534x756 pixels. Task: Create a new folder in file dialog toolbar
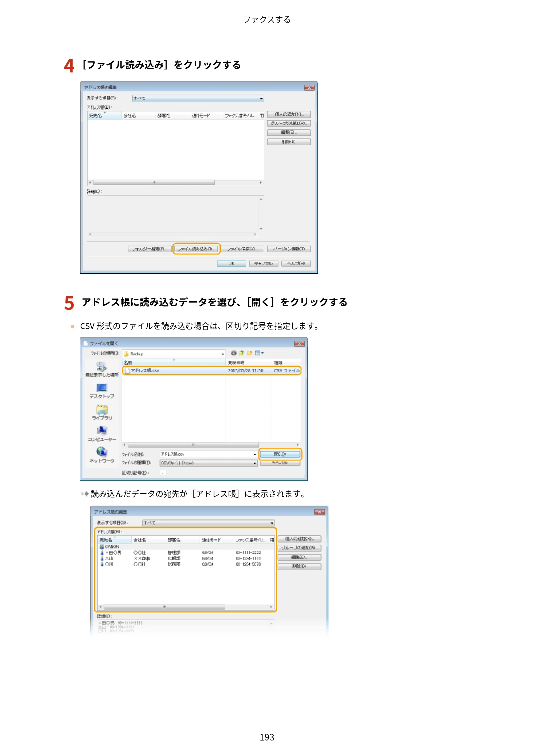(x=249, y=353)
